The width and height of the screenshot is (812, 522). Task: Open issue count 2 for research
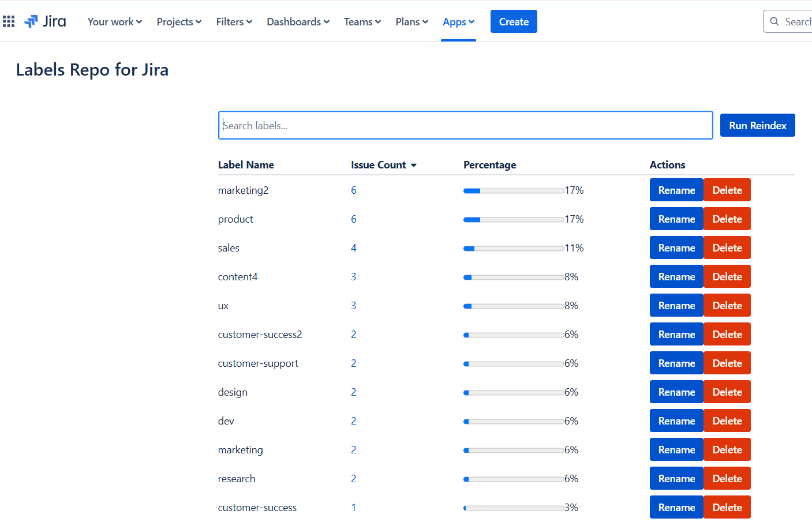354,479
